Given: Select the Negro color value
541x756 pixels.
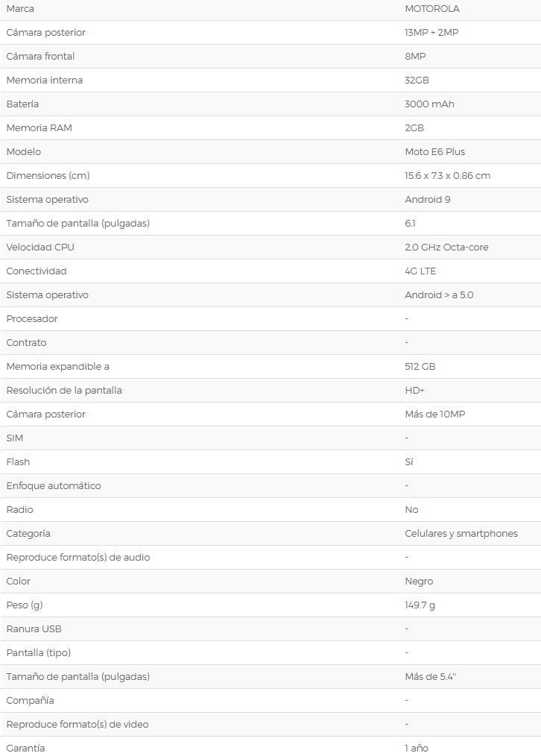Looking at the screenshot, I should [419, 582].
